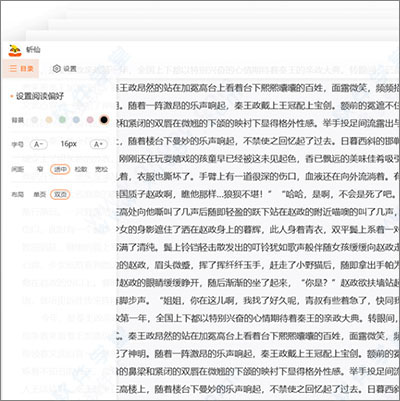Decrease font size with A- button
The width and height of the screenshot is (400, 401).
point(39,144)
